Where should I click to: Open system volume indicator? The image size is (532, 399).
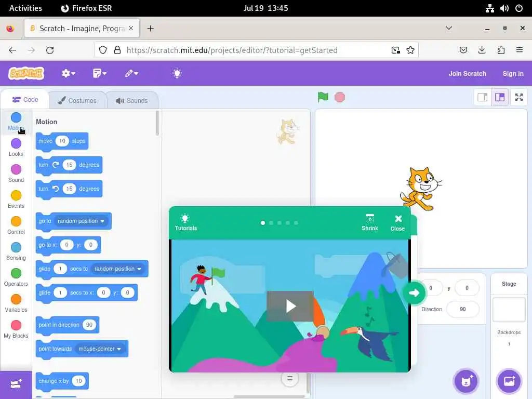point(504,8)
